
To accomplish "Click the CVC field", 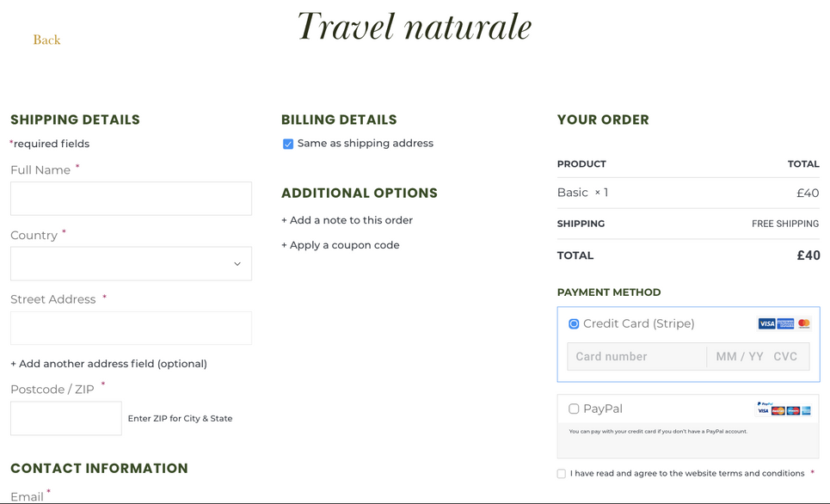I will [785, 356].
